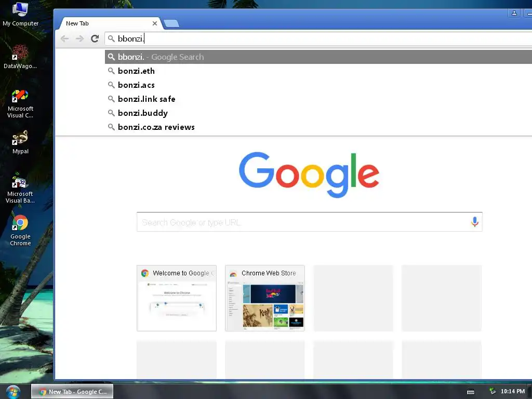This screenshot has height=399, width=532.
Task: Open the Chrome user profile button
Action: [x=514, y=13]
